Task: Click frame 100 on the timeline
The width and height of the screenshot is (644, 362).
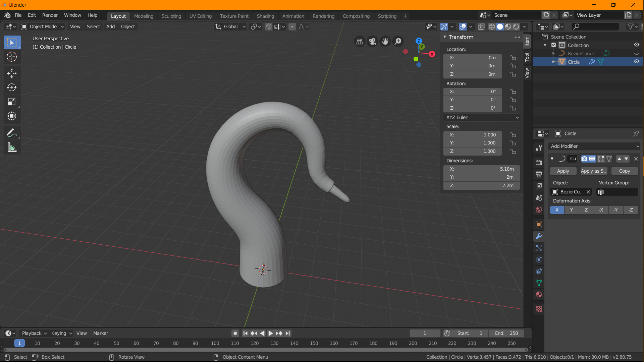Action: coord(215,343)
